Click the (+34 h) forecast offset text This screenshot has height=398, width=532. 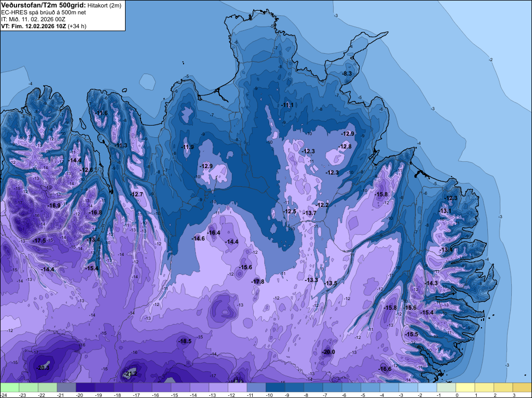click(77, 26)
